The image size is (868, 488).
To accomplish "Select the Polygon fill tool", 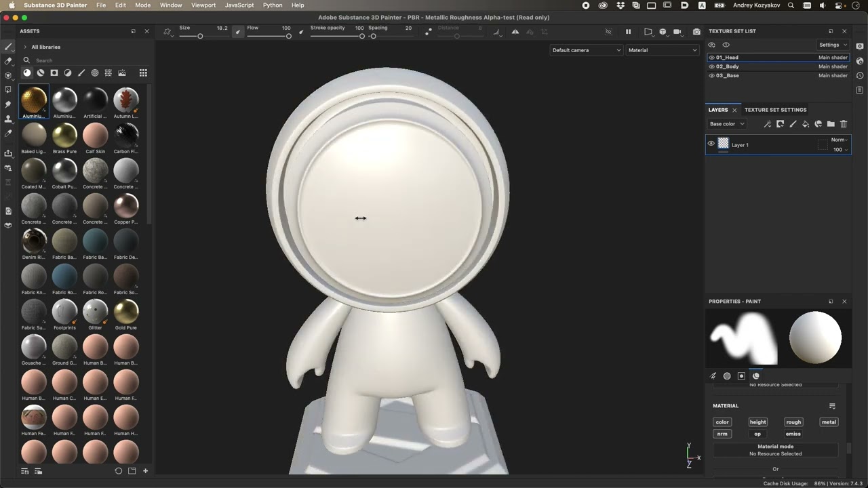I will [x=8, y=89].
